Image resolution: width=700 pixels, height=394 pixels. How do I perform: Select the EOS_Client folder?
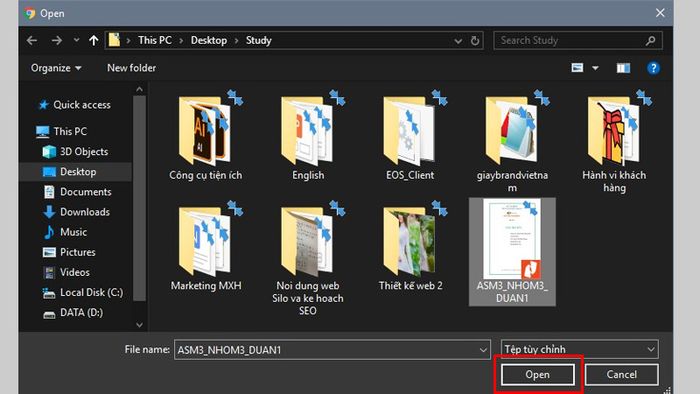point(410,136)
